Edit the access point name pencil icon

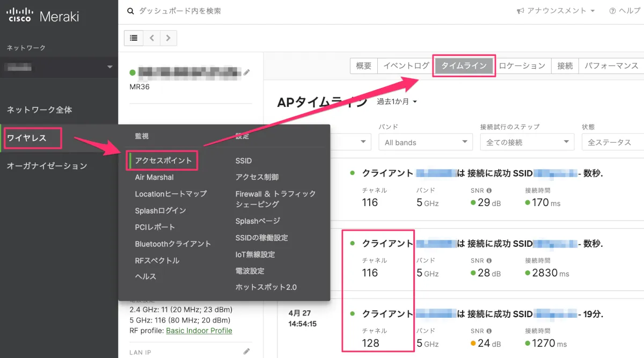pos(247,72)
